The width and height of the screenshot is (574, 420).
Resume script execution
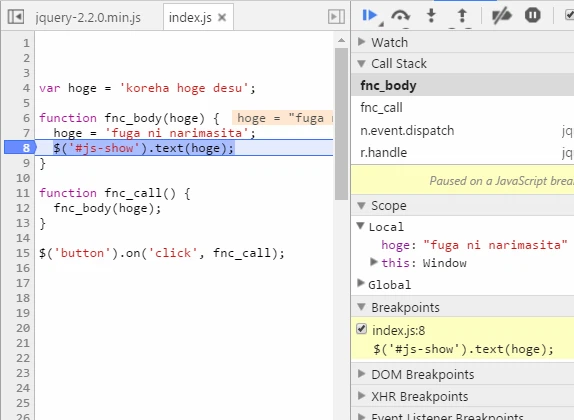click(x=370, y=15)
